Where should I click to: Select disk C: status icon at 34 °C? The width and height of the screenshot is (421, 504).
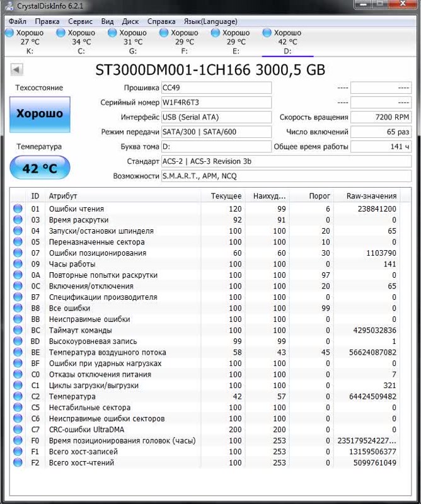pyautogui.click(x=61, y=33)
